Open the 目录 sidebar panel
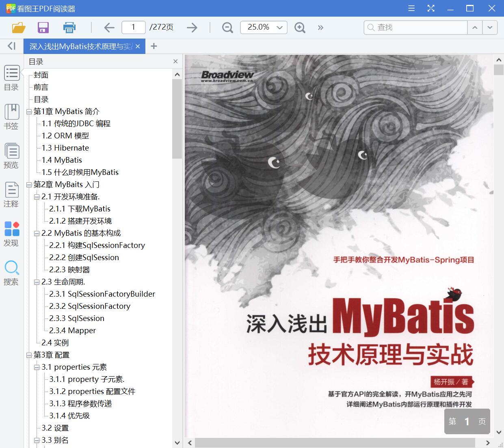The image size is (504, 448). (x=11, y=78)
